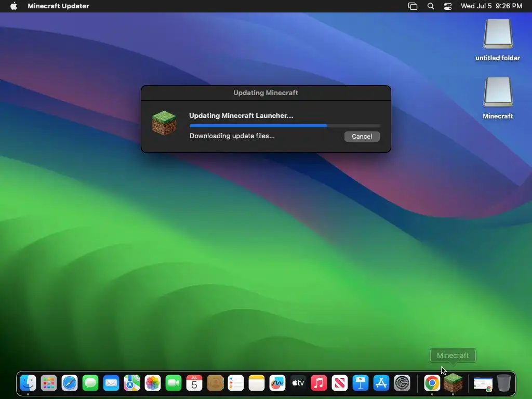
Task: Click the Minecraft grass block in the dock
Action: coord(453,383)
